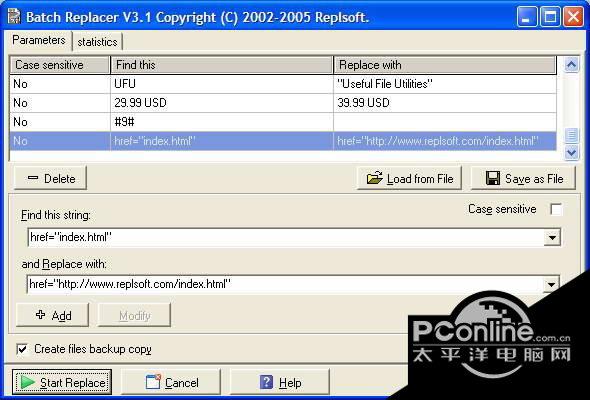
Task: Select the 29.99 USD cell
Action: (222, 103)
